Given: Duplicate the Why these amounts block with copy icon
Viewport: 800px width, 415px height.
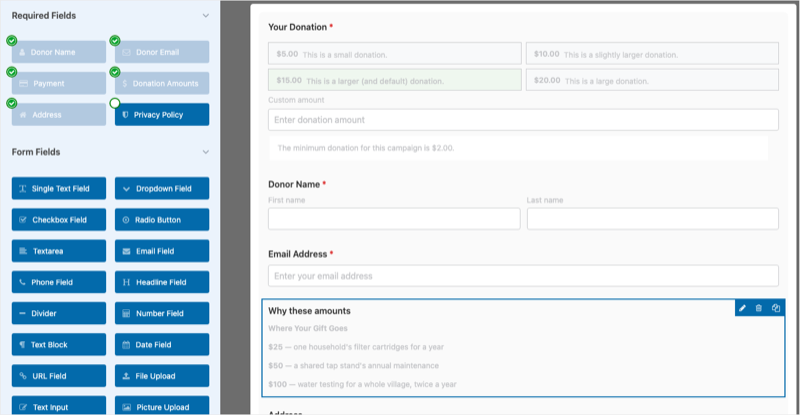Looking at the screenshot, I should tap(776, 308).
